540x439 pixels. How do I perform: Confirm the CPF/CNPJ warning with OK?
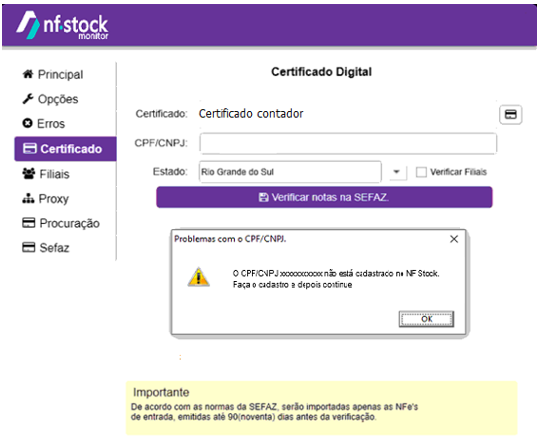(426, 319)
